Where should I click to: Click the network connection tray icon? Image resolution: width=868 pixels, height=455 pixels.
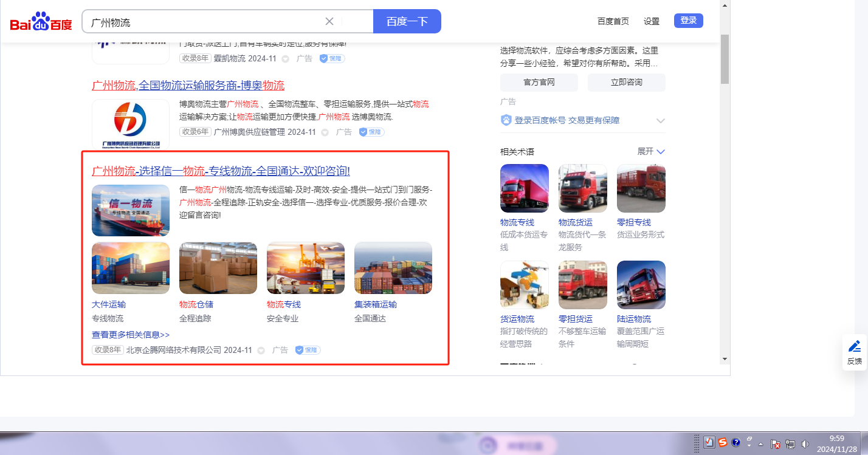pos(791,444)
